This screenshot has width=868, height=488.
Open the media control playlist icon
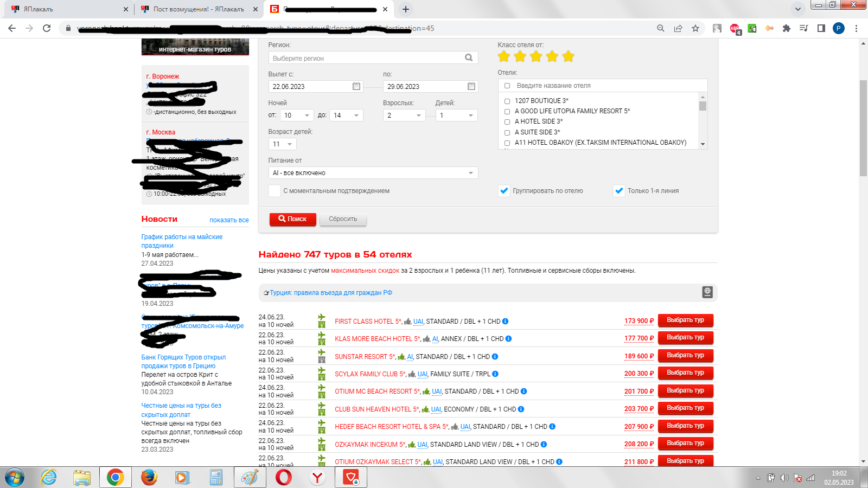pyautogui.click(x=804, y=28)
